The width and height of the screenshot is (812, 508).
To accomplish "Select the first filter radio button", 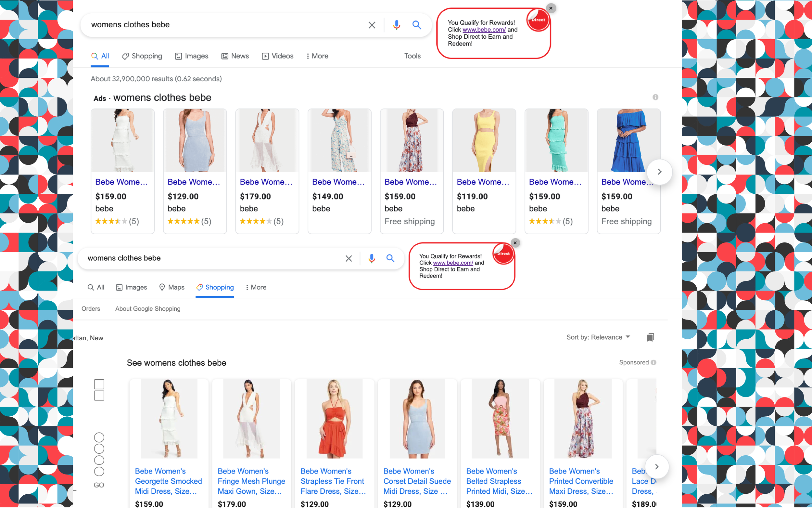I will pos(99,437).
